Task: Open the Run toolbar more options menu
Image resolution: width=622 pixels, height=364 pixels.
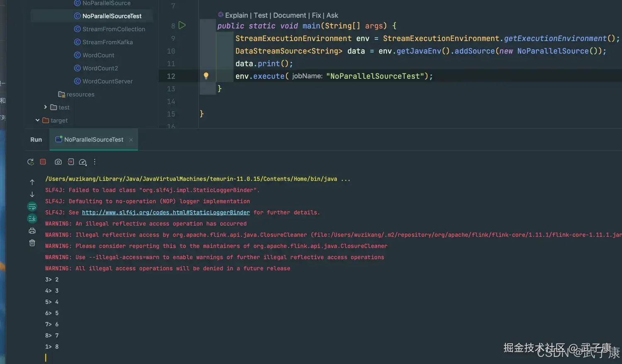Action: (x=95, y=162)
